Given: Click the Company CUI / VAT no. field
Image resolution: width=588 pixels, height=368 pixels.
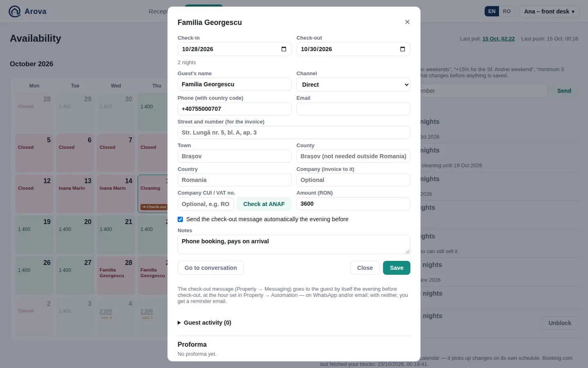Looking at the screenshot, I should pos(206,204).
